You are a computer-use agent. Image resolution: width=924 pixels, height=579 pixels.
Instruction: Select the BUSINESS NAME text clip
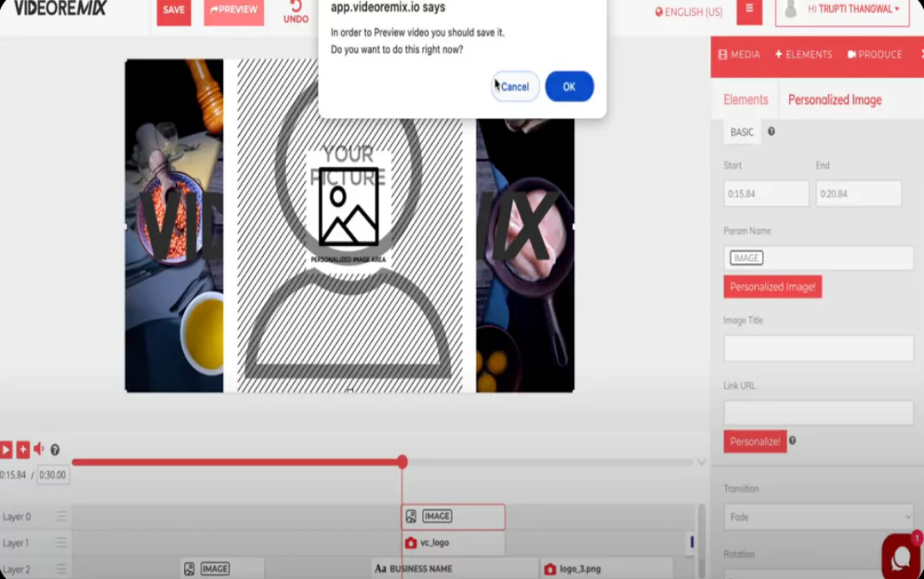pyautogui.click(x=455, y=569)
